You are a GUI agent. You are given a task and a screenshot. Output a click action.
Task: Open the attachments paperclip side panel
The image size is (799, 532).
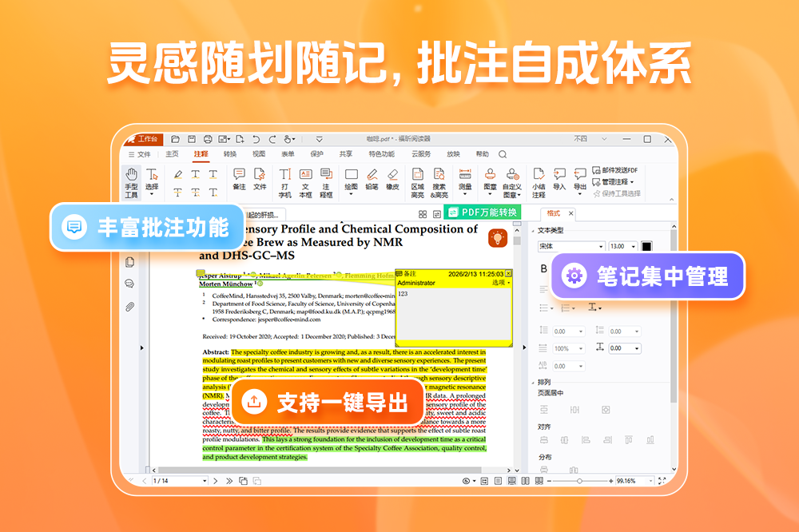(129, 306)
